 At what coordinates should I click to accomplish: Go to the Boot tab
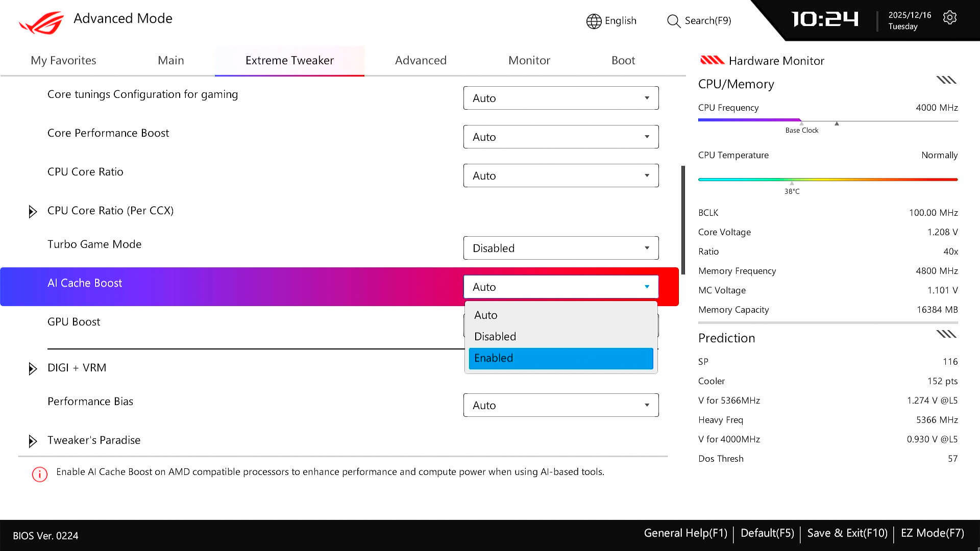[623, 60]
